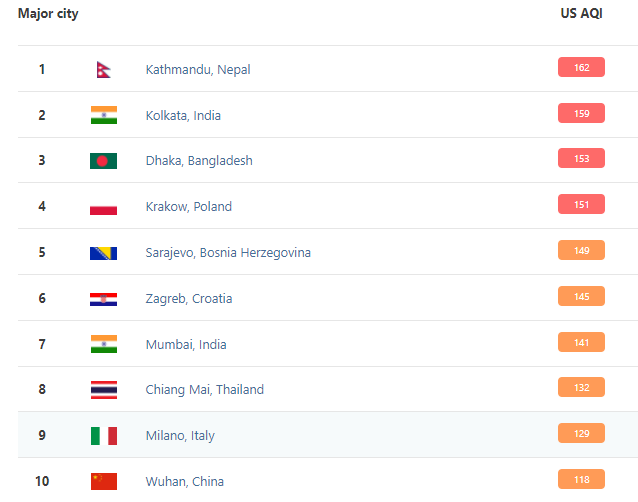Click the Thailand flag icon

(x=103, y=390)
